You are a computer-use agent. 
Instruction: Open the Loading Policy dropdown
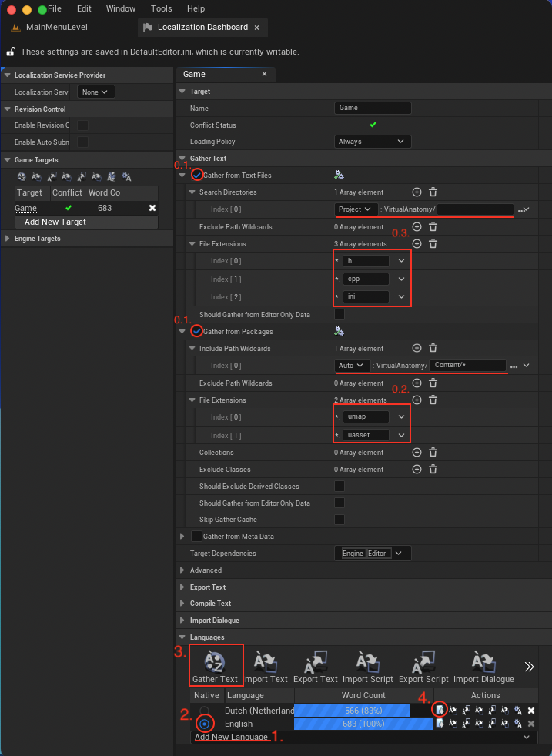tap(373, 142)
